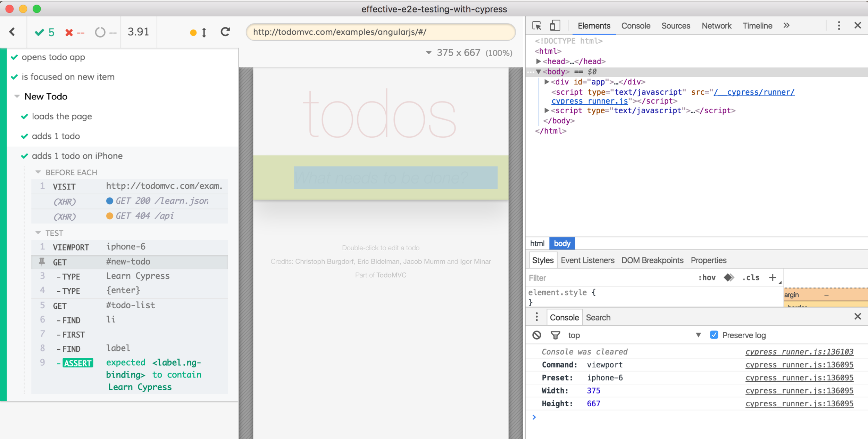Toggle device toolbar icon in DevTools
Image resolution: width=868 pixels, height=439 pixels.
coord(555,26)
